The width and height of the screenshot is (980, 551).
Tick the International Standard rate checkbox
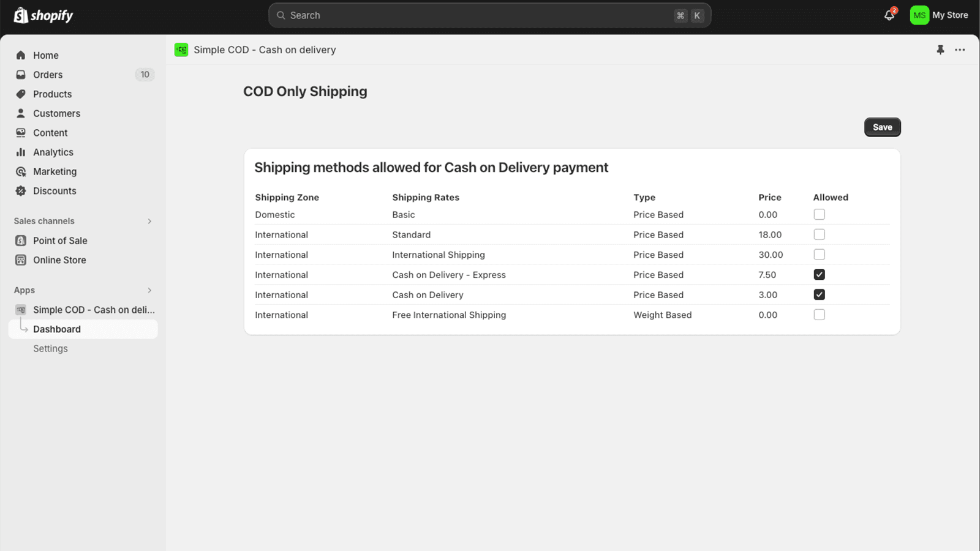819,235
